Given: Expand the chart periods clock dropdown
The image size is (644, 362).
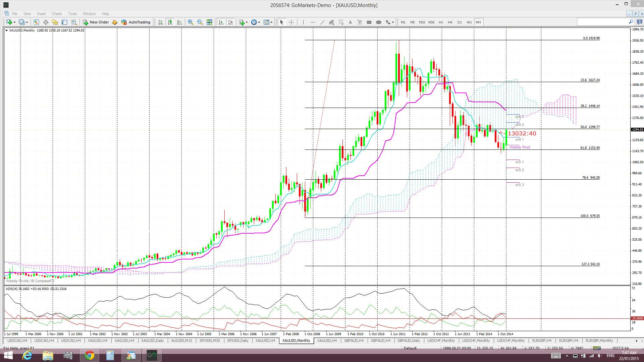Looking at the screenshot, I should (259, 22).
